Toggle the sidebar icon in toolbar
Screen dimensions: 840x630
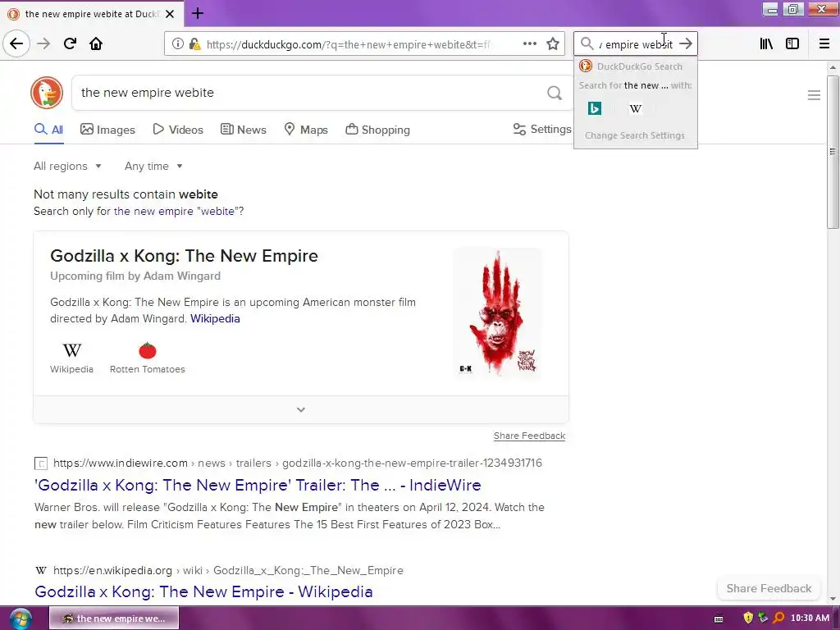point(792,43)
